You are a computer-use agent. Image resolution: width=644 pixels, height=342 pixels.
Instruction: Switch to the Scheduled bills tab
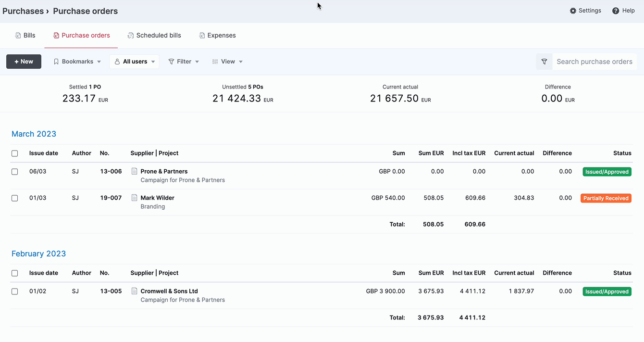154,36
